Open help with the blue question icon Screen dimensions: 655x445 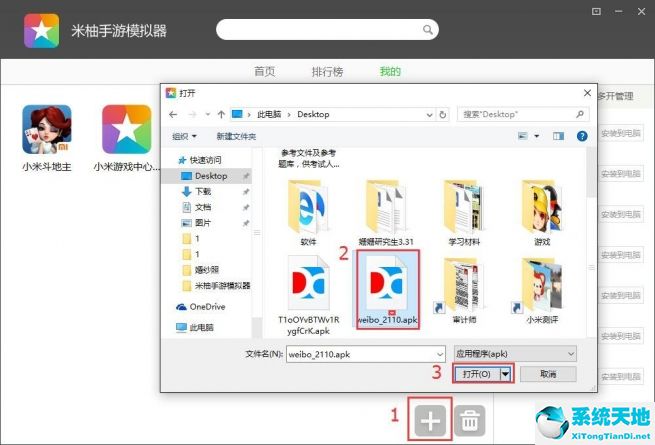coord(582,136)
